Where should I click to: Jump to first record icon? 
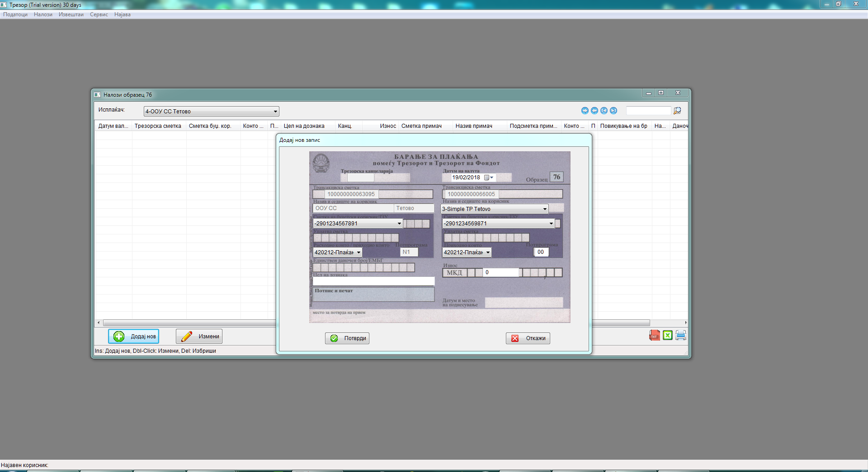coord(604,111)
